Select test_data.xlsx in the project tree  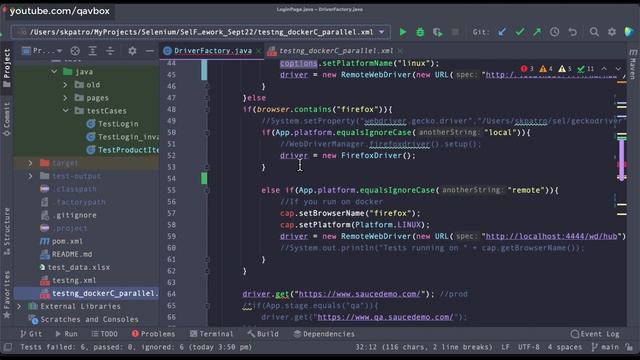[75, 267]
